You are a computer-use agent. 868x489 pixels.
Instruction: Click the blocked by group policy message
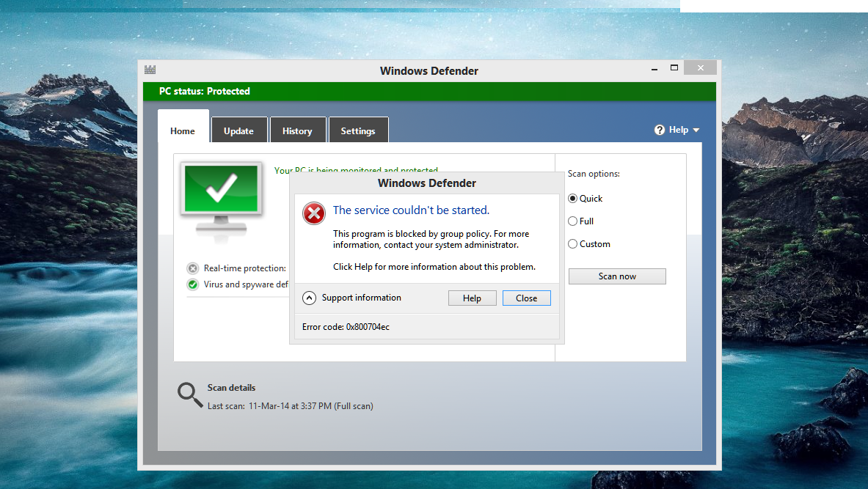431,240
